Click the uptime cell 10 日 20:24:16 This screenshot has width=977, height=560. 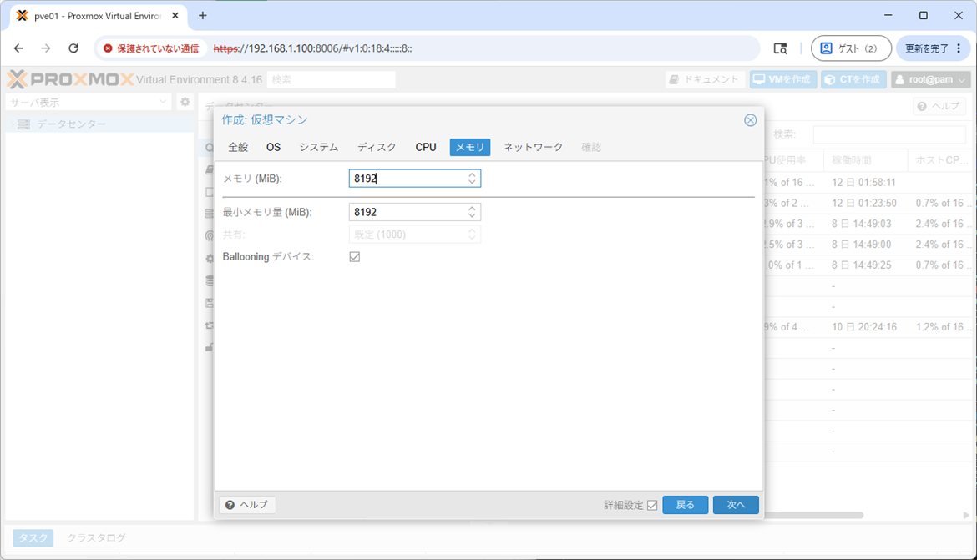(x=864, y=327)
